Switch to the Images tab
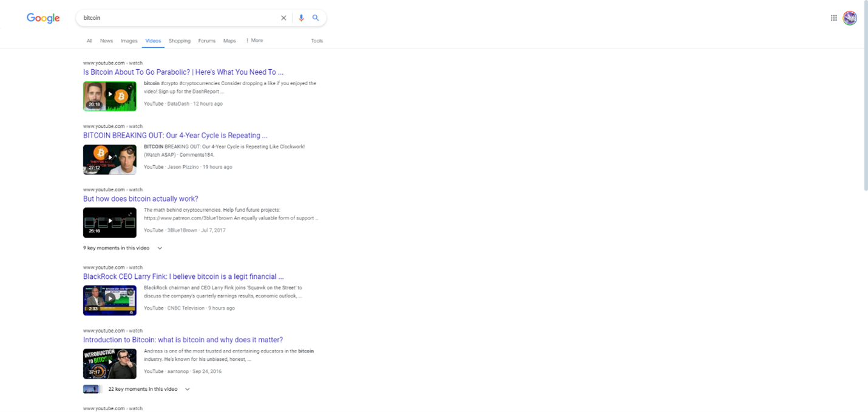This screenshot has height=412, width=868. (x=129, y=40)
